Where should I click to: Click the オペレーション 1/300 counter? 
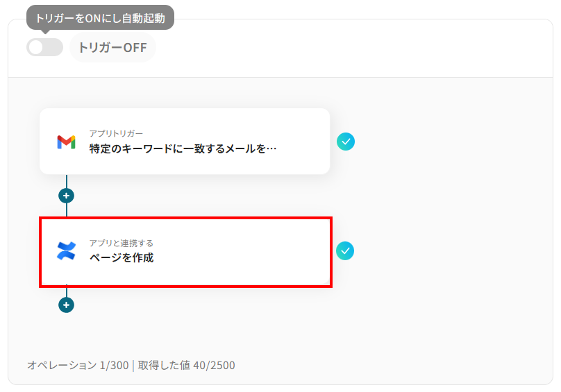point(78,365)
